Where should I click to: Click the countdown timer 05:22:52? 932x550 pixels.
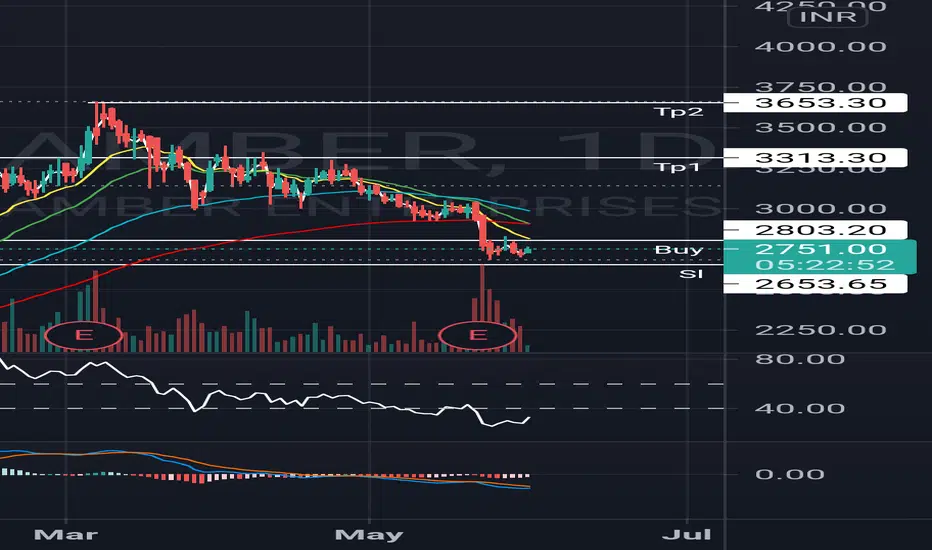(x=825, y=265)
